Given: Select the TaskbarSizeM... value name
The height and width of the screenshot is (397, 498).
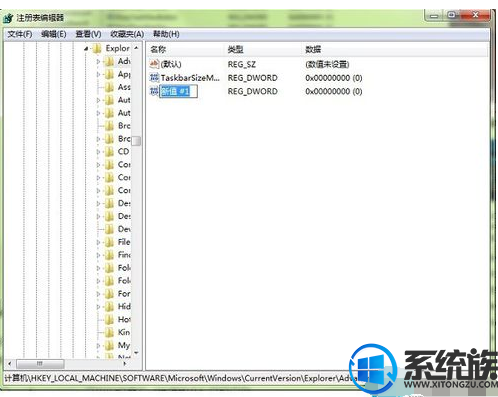Looking at the screenshot, I should click(x=190, y=78).
